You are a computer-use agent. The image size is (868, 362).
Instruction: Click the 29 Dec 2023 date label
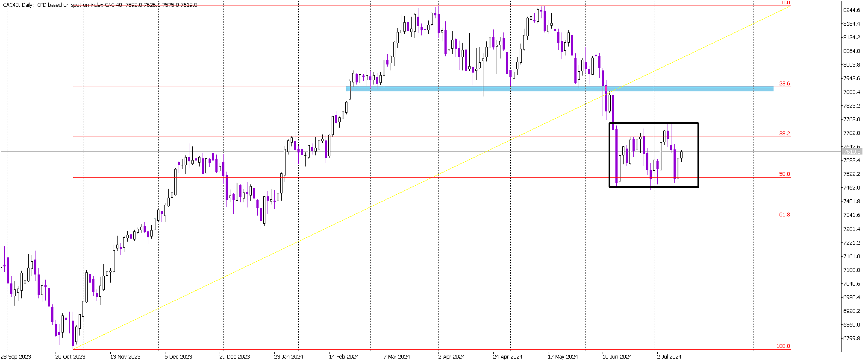(x=235, y=357)
